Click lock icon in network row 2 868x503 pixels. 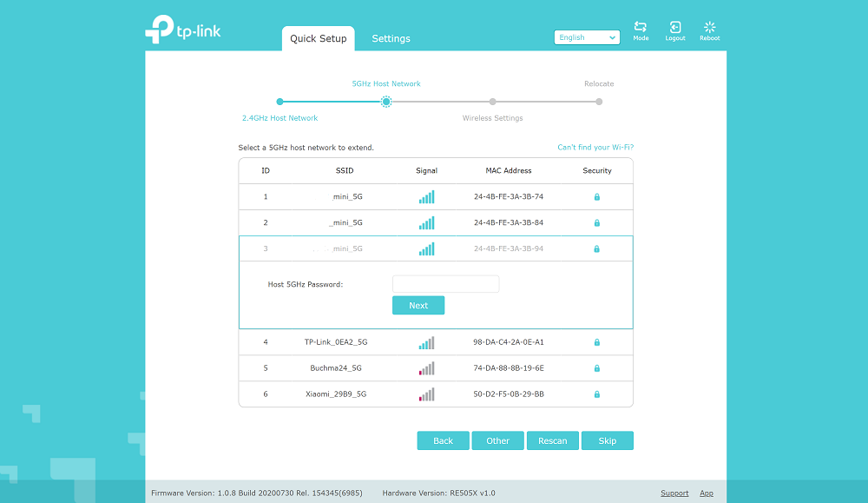click(x=597, y=222)
